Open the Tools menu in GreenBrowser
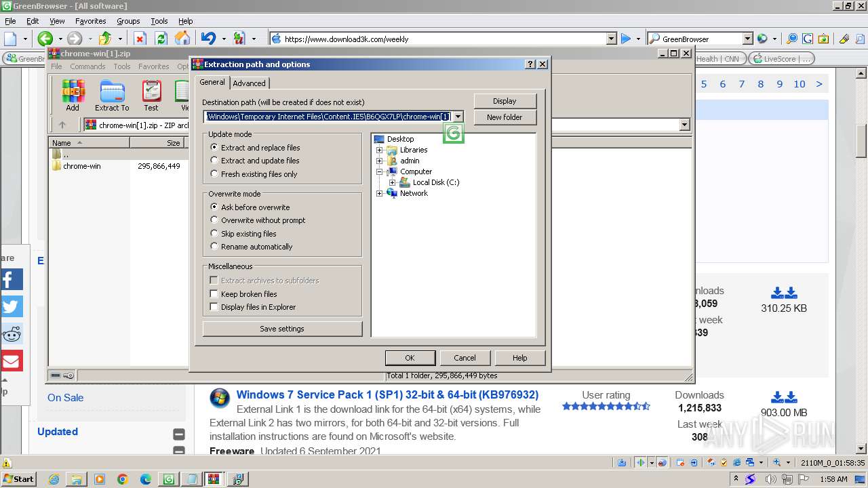Viewport: 868px width, 488px height. click(159, 21)
